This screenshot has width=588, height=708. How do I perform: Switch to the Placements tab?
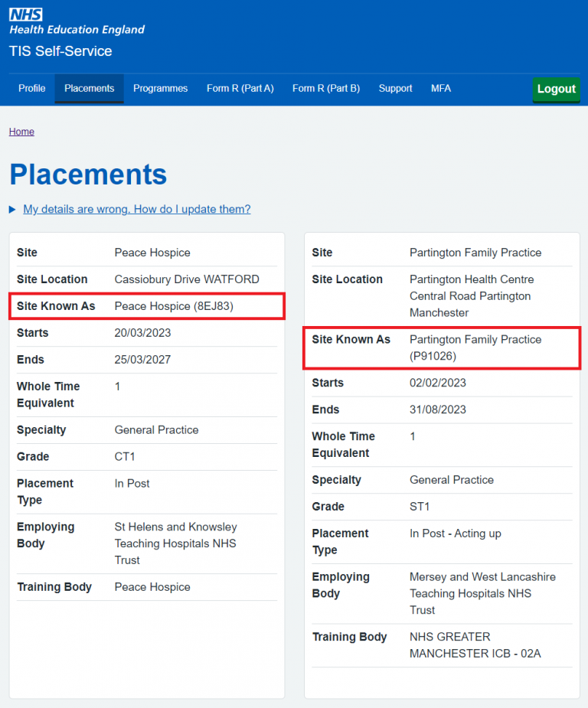click(x=89, y=88)
